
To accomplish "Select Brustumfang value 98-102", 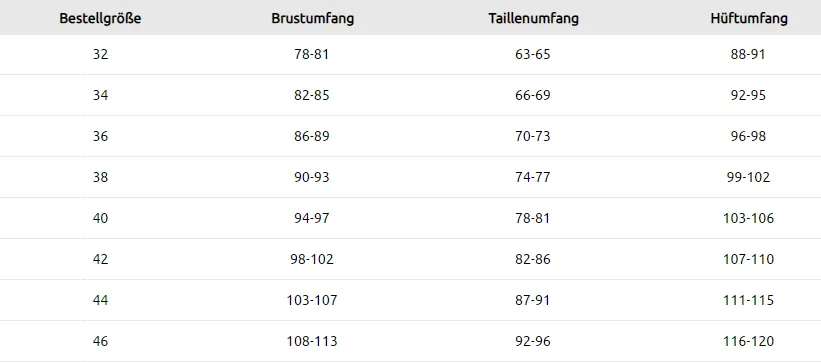I will [312, 259].
